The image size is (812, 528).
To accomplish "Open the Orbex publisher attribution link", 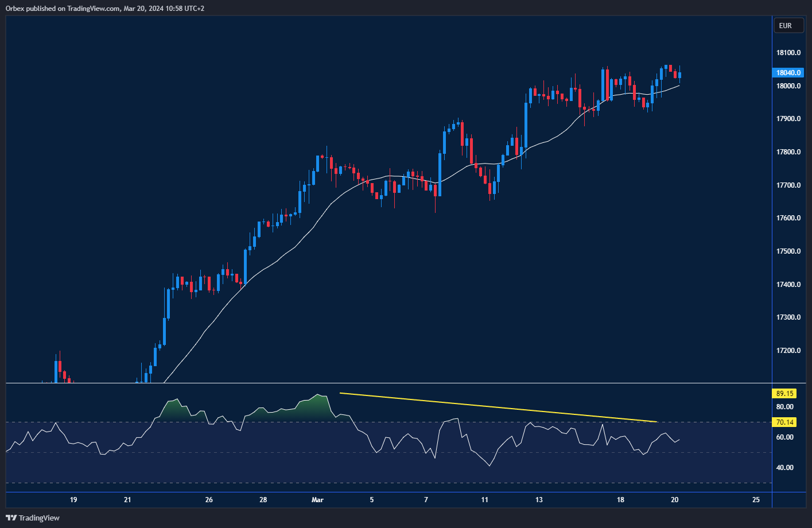I will click(x=14, y=9).
